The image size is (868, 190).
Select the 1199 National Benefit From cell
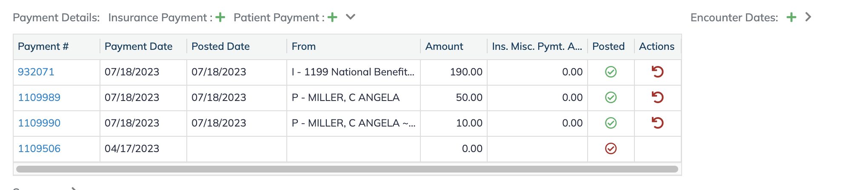353,72
